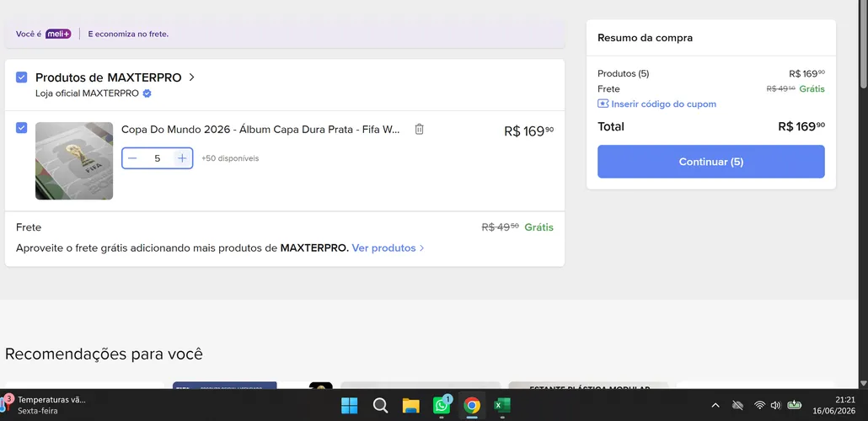Open File Explorer from taskbar
This screenshot has height=421, width=868.
(x=410, y=406)
